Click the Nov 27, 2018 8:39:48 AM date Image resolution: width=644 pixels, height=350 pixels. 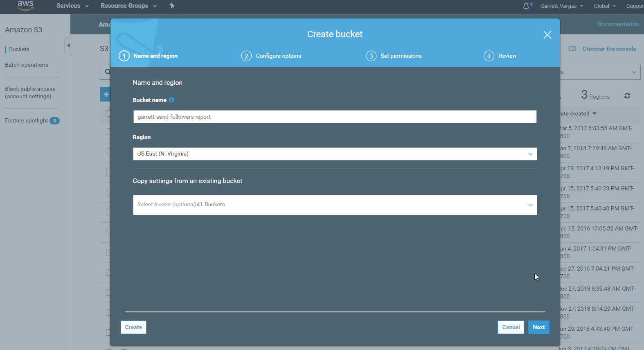[597, 293]
